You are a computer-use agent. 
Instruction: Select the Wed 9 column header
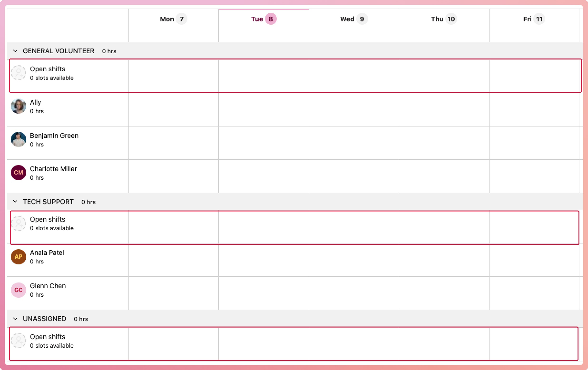pyautogui.click(x=353, y=19)
